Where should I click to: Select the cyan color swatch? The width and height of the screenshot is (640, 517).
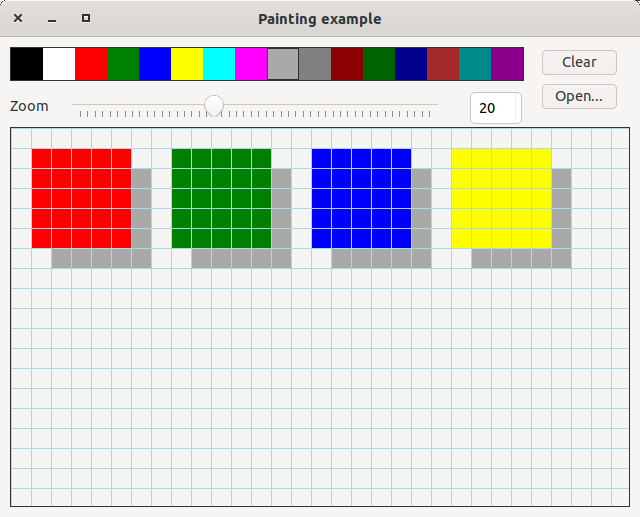(x=218, y=64)
